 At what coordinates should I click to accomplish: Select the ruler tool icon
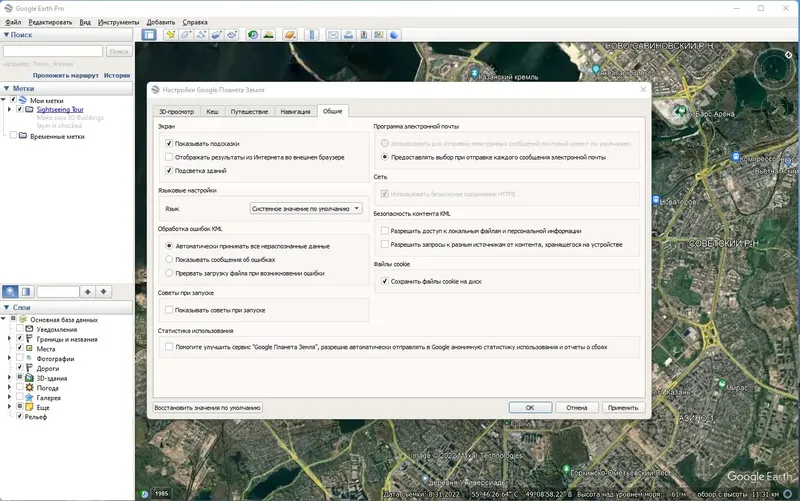coord(312,35)
